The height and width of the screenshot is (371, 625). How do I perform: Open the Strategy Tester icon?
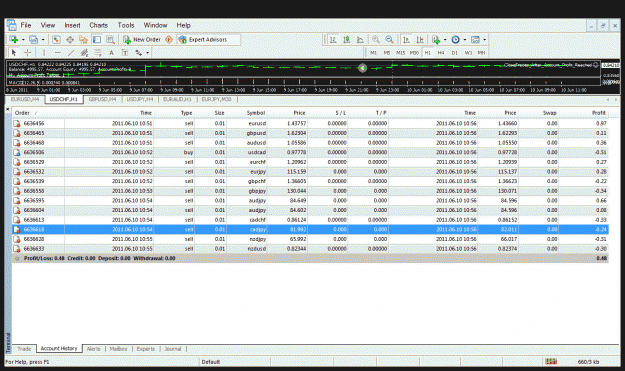[110, 39]
